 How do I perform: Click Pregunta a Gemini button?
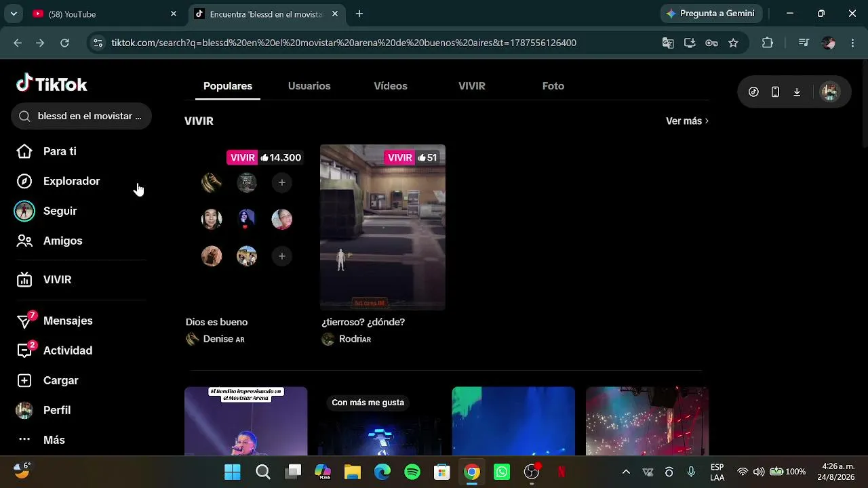(711, 14)
